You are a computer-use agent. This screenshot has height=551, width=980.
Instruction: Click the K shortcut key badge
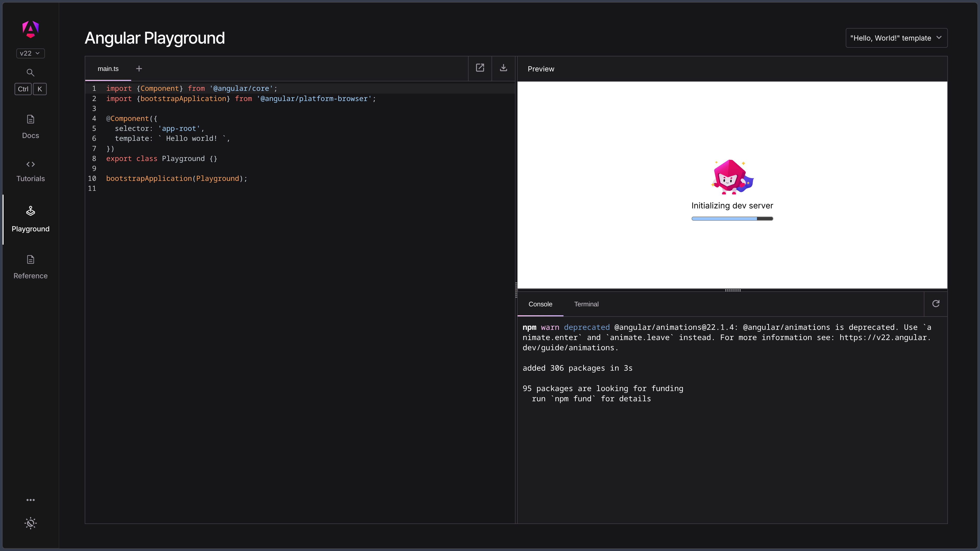[40, 89]
